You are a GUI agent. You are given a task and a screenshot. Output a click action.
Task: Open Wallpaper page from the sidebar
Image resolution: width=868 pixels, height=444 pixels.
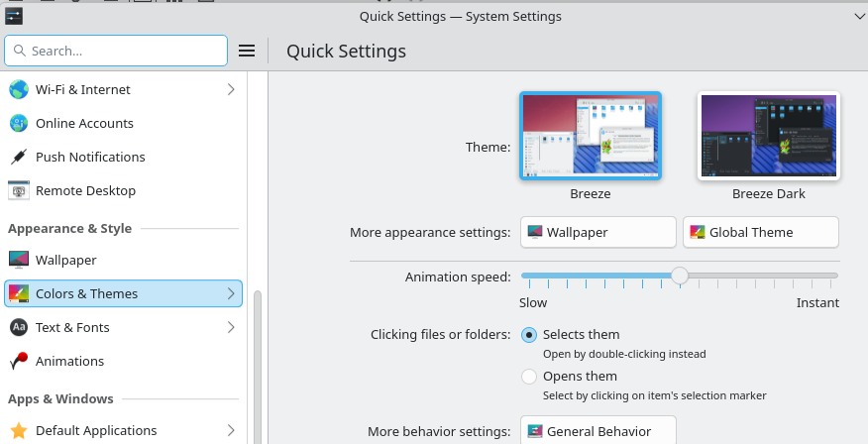[124, 260]
